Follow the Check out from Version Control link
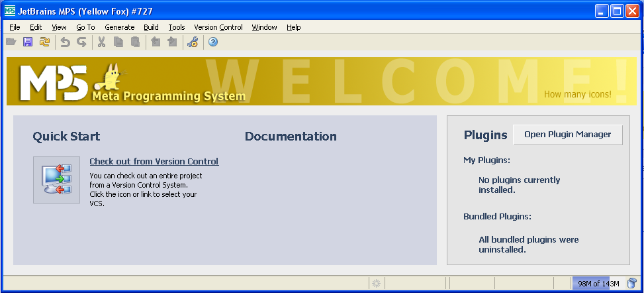This screenshot has height=293, width=644. (x=154, y=161)
